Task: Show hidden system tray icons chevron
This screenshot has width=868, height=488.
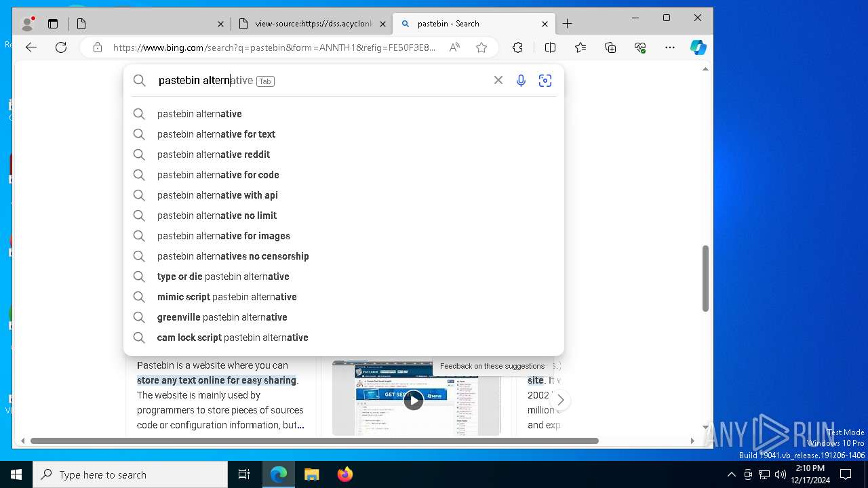Action: [731, 474]
